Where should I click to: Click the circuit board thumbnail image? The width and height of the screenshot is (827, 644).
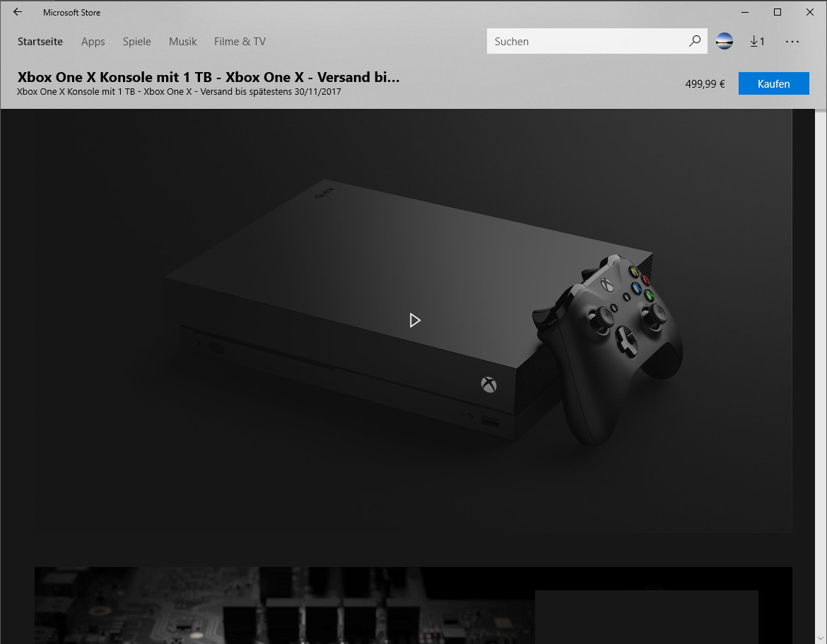(x=413, y=606)
